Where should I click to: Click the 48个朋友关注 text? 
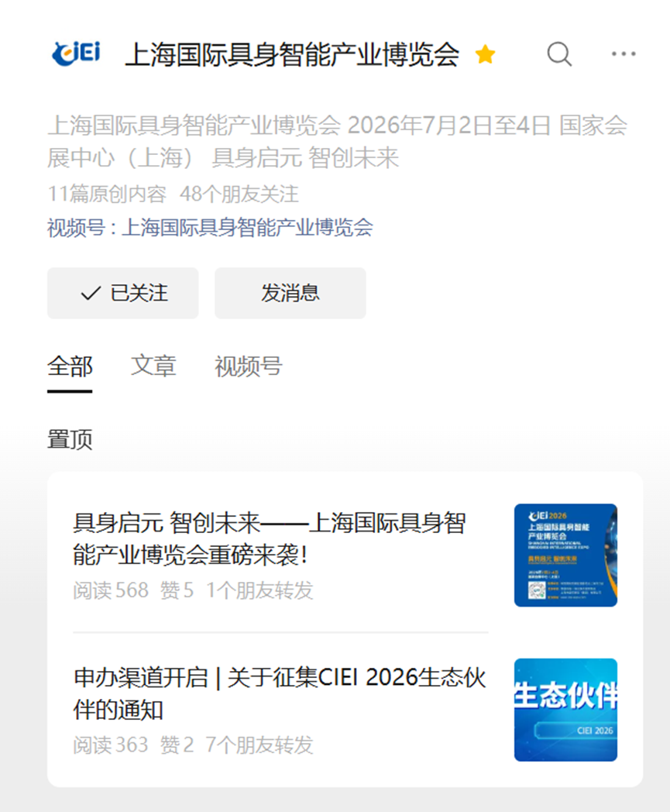[x=239, y=194]
